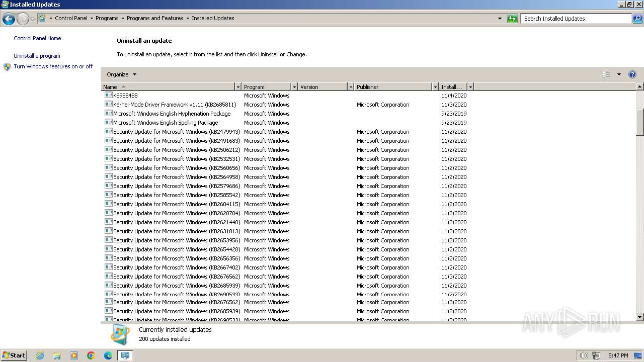This screenshot has height=362, width=644.
Task: Open the address bar history dropdown
Action: pos(500,19)
